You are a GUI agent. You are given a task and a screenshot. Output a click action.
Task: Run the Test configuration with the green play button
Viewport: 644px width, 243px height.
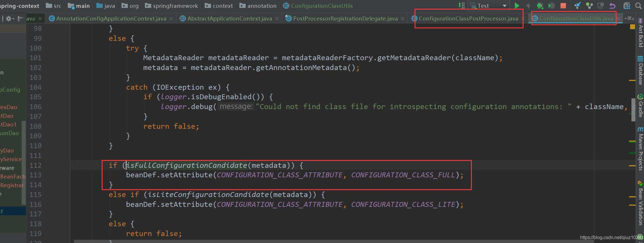[517, 6]
